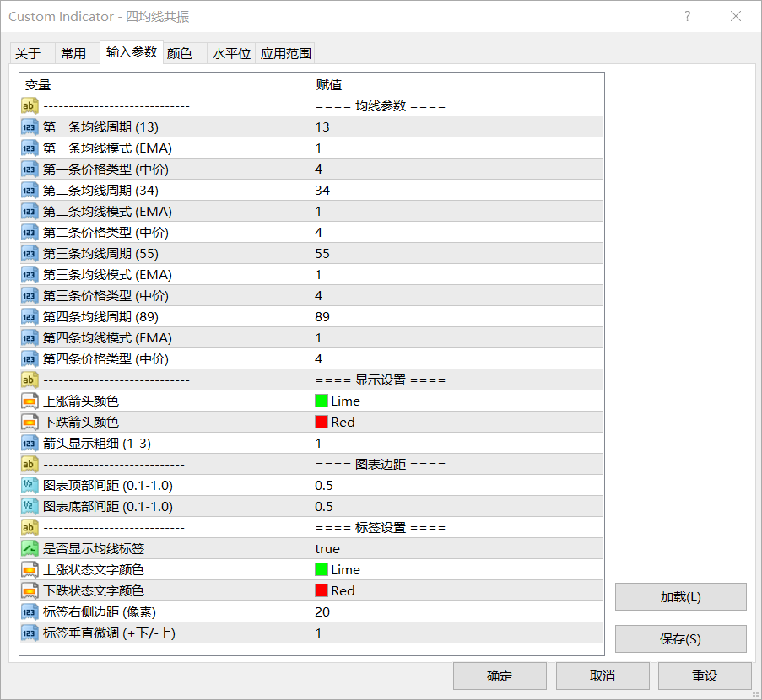Click integer icon beside 第二条均线周期 (34)
Viewport: 762px width, 700px height.
tap(30, 191)
